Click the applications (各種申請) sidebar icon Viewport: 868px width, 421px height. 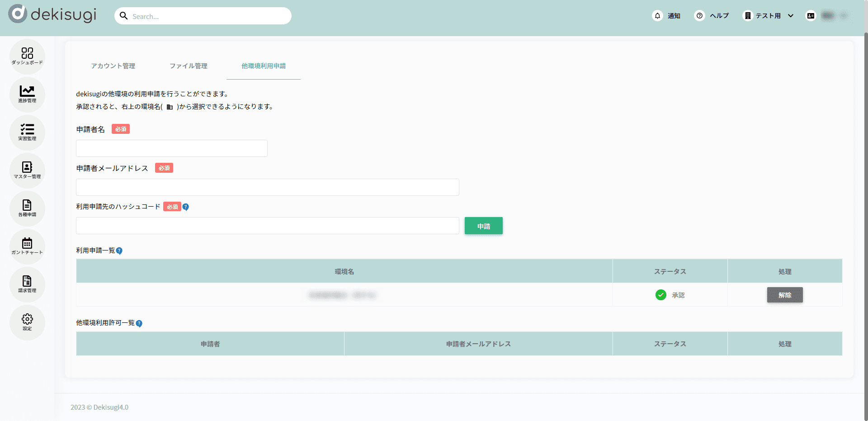click(x=27, y=208)
